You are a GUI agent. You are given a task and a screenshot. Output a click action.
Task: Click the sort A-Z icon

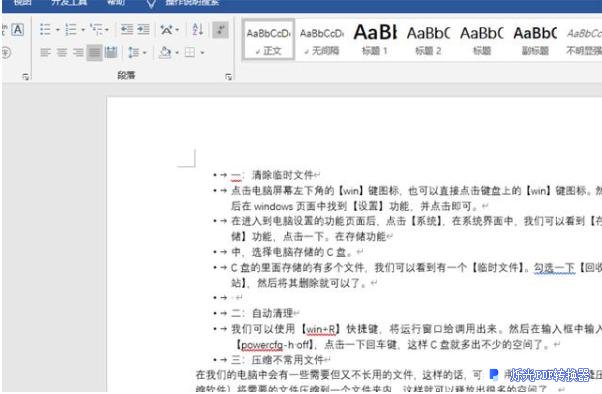pos(198,30)
